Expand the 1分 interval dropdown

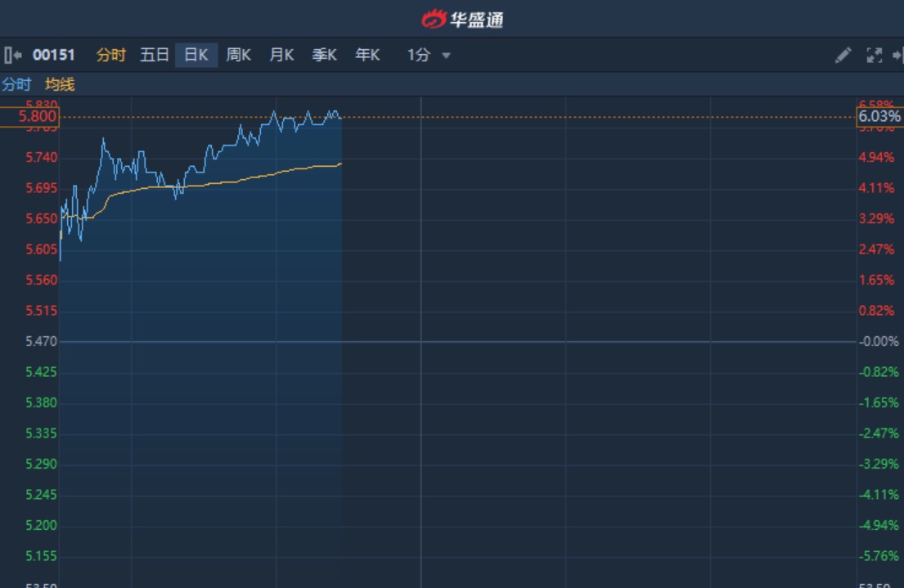pyautogui.click(x=419, y=56)
